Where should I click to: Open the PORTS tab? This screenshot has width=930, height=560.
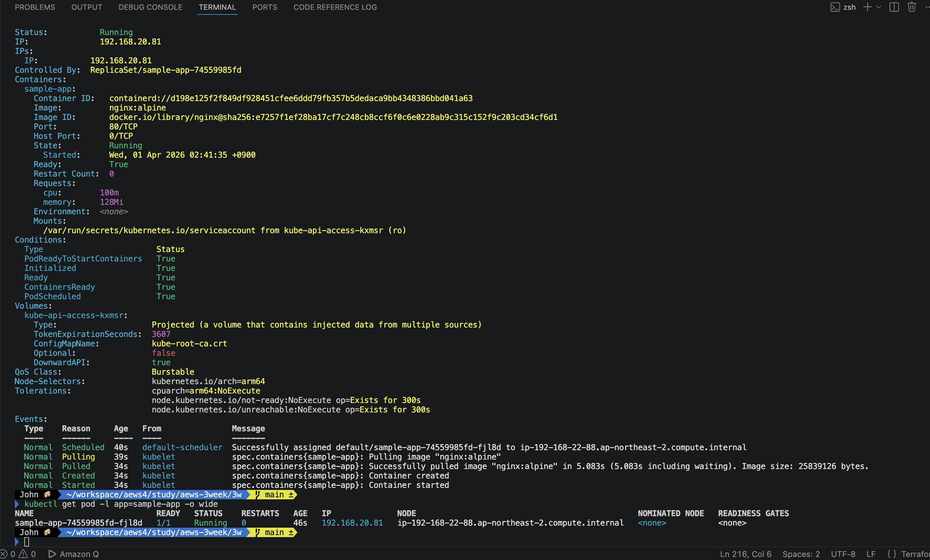pyautogui.click(x=265, y=7)
